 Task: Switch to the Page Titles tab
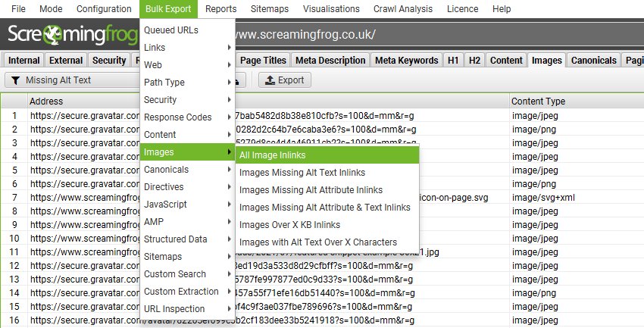point(263,61)
